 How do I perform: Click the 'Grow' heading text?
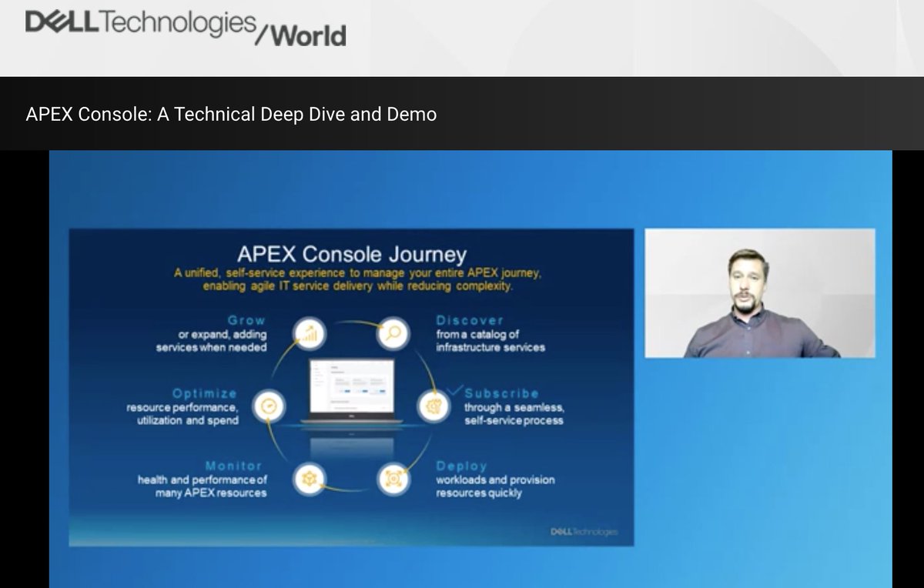click(x=247, y=320)
